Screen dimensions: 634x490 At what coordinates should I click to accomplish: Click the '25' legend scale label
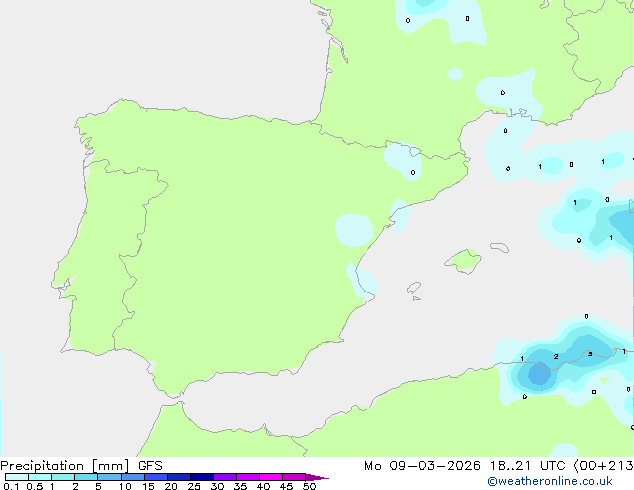[x=194, y=486]
